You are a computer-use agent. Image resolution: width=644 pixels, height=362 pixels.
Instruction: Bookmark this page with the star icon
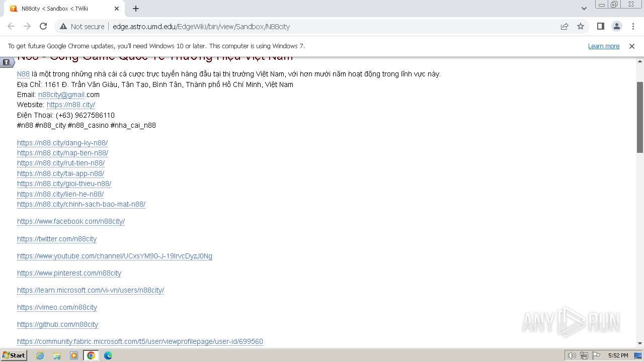581,26
